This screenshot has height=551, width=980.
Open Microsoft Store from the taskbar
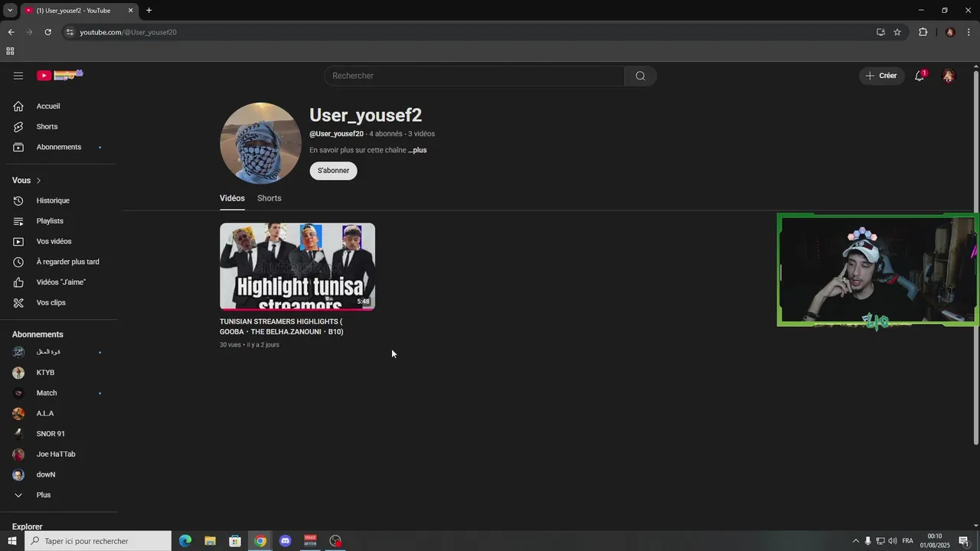[x=235, y=541]
